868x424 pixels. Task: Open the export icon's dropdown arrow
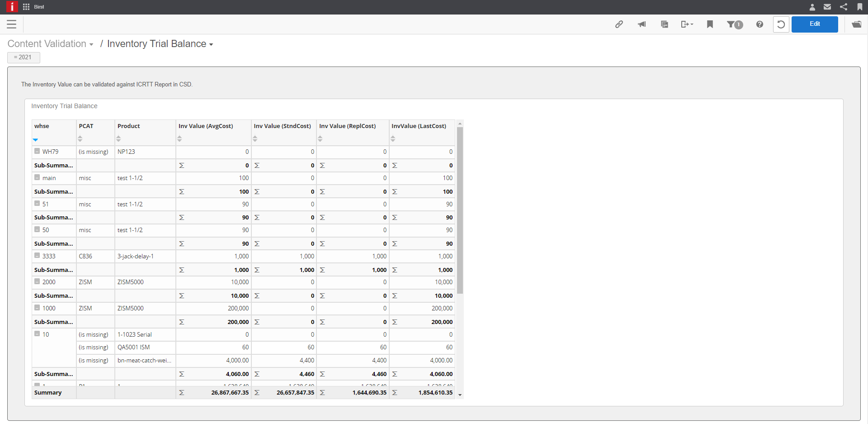click(x=691, y=25)
